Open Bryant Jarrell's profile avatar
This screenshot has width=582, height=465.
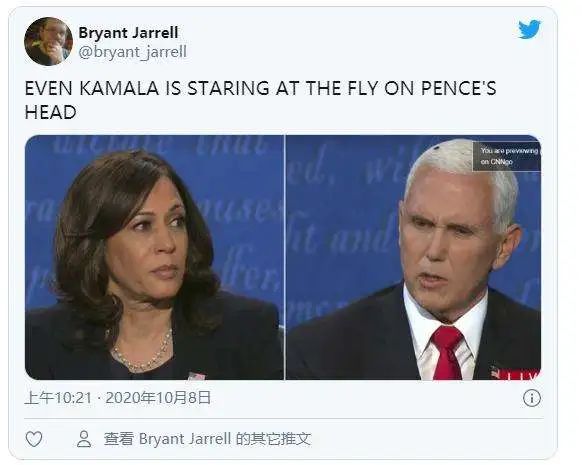tap(48, 41)
